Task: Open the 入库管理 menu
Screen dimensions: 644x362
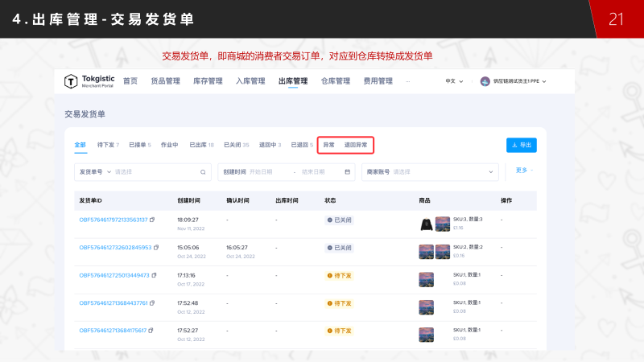Action: pos(250,81)
